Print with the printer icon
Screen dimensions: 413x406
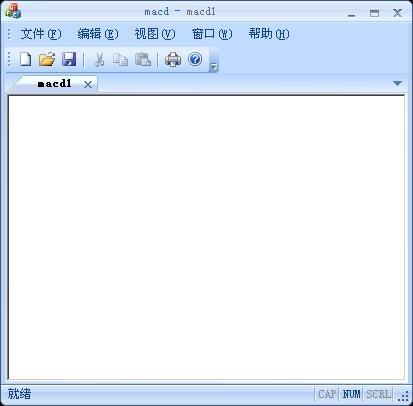click(x=173, y=60)
